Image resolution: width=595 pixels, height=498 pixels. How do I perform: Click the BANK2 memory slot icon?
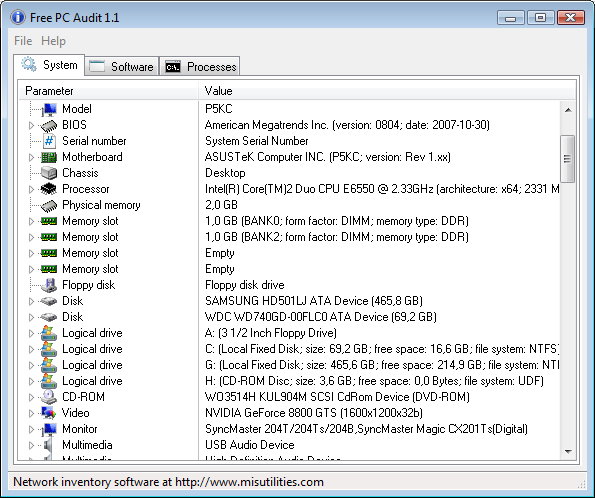49,237
